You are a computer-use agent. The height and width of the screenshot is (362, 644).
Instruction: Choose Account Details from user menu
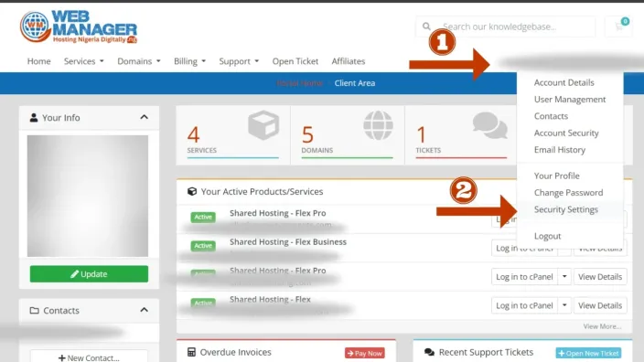coord(563,82)
